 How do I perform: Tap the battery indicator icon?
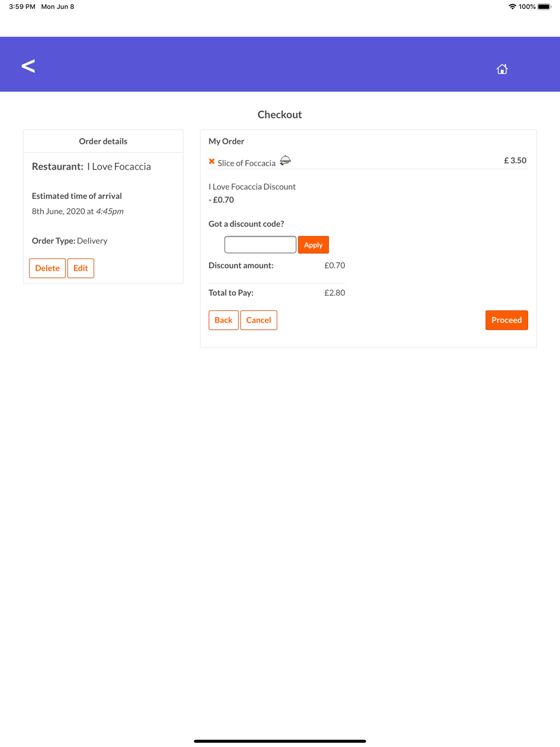tap(544, 7)
